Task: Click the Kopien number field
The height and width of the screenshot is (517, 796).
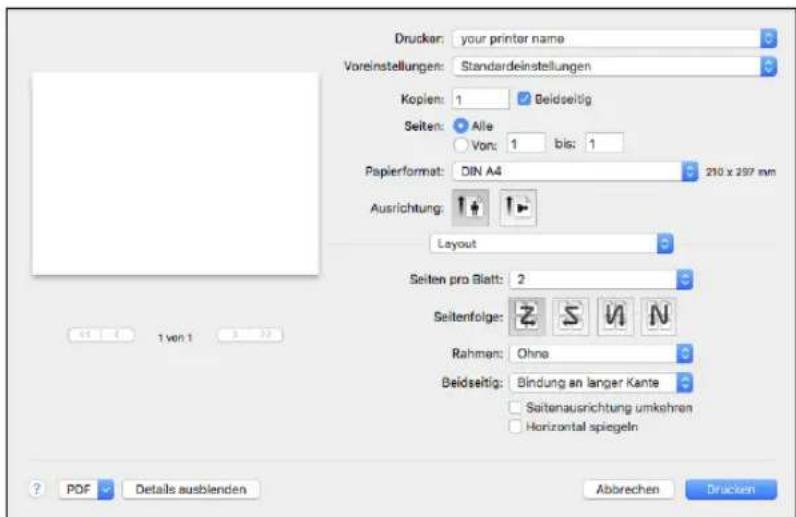Action: [480, 99]
